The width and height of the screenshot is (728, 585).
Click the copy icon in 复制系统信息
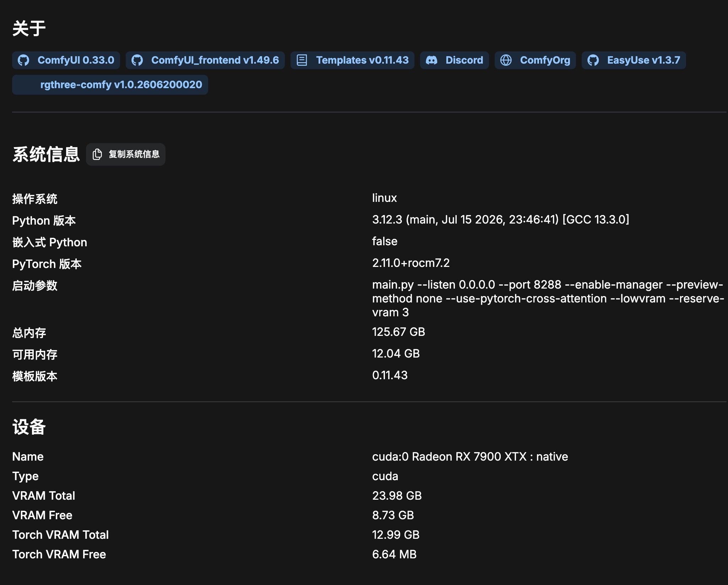point(97,154)
